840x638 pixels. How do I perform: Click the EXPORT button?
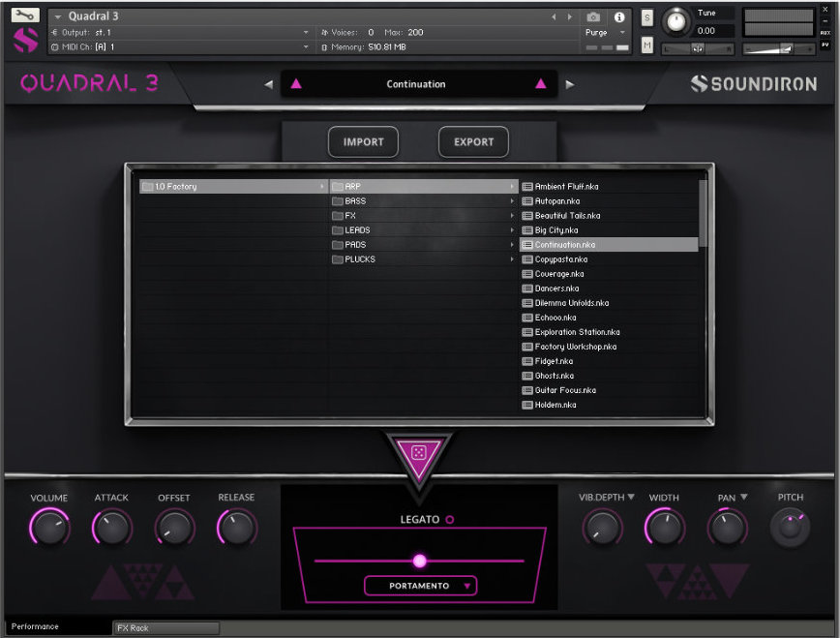click(473, 141)
